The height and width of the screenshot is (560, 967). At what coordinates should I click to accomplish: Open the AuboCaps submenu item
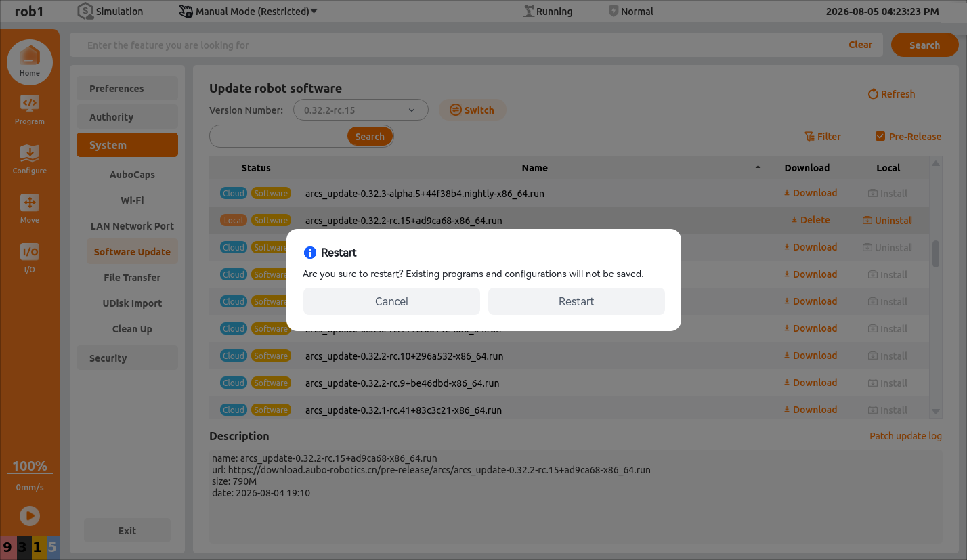point(132,175)
